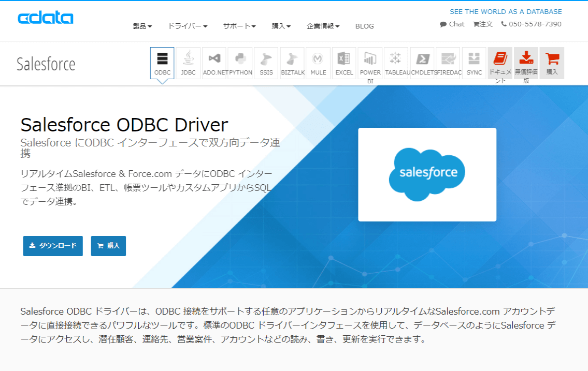The image size is (588, 371).
Task: Expand the サポート menu
Action: pyautogui.click(x=239, y=26)
